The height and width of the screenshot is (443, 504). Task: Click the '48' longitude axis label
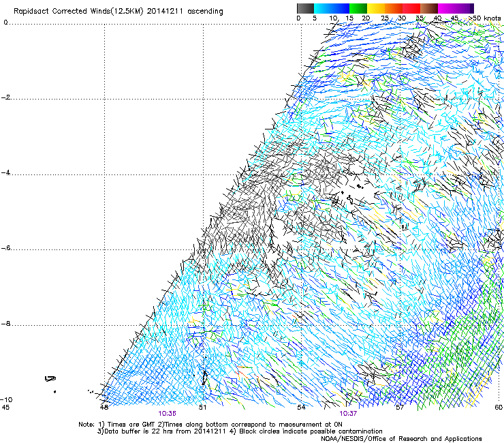coord(104,408)
